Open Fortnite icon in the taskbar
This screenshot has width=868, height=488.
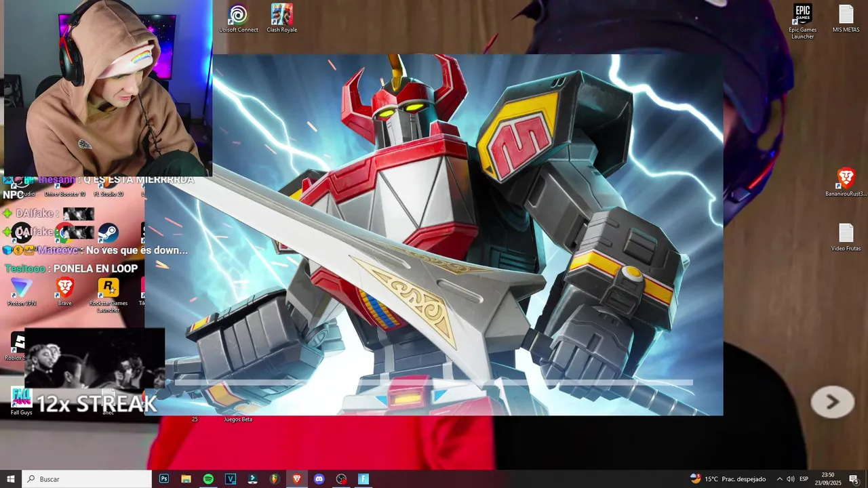363,479
